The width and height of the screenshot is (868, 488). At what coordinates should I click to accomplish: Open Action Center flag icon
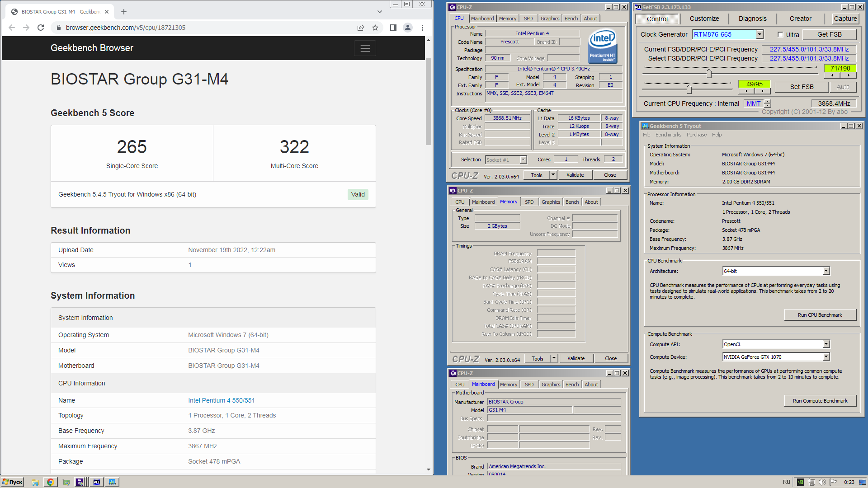(833, 482)
